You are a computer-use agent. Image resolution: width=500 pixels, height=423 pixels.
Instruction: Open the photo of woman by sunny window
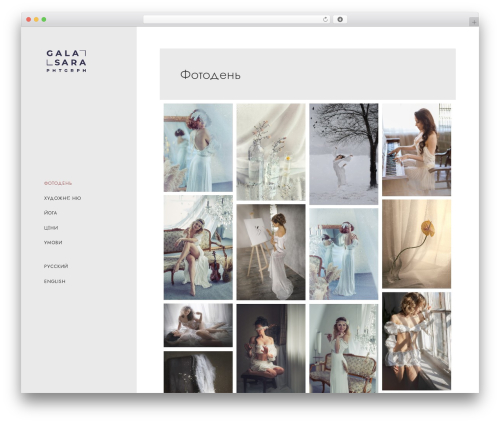point(416,341)
